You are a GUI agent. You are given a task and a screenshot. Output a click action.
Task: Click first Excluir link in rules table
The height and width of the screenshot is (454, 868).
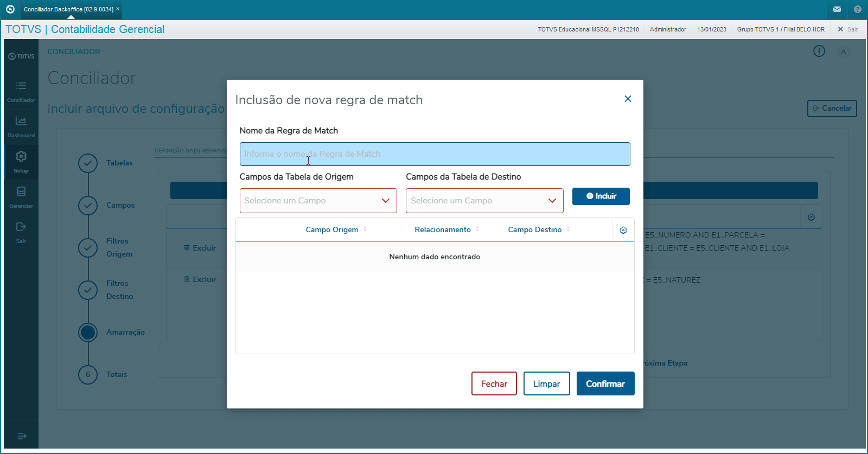[200, 248]
